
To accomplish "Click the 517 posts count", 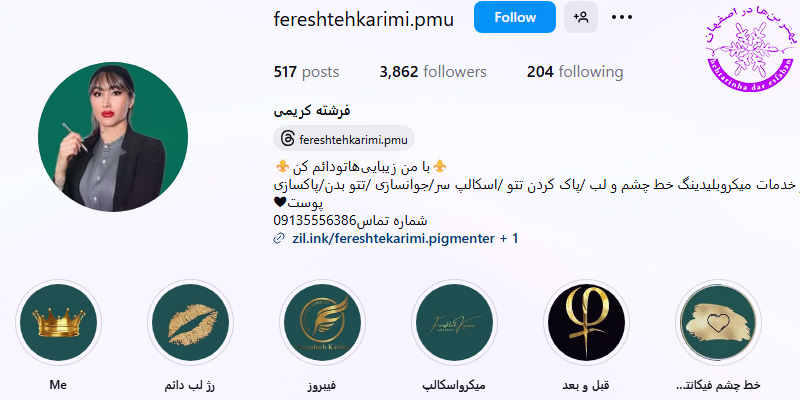I will [306, 72].
